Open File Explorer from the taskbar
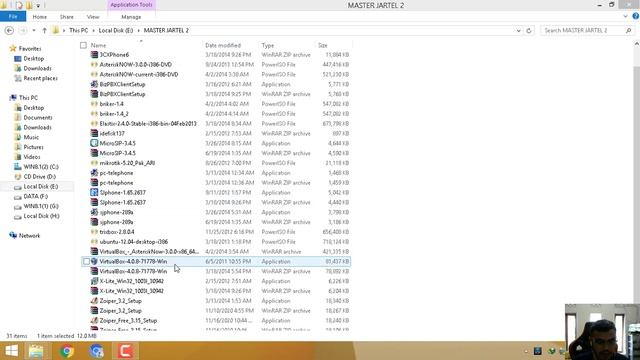 36,351
